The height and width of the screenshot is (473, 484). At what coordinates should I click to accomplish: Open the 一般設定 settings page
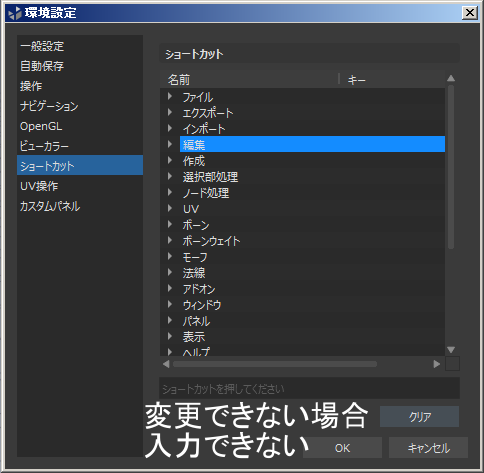click(x=80, y=46)
